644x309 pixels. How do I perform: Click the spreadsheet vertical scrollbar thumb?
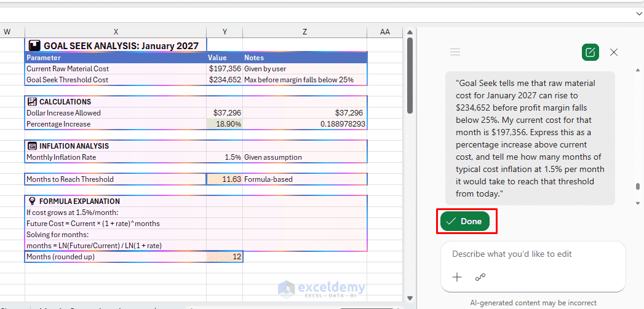pyautogui.click(x=410, y=75)
